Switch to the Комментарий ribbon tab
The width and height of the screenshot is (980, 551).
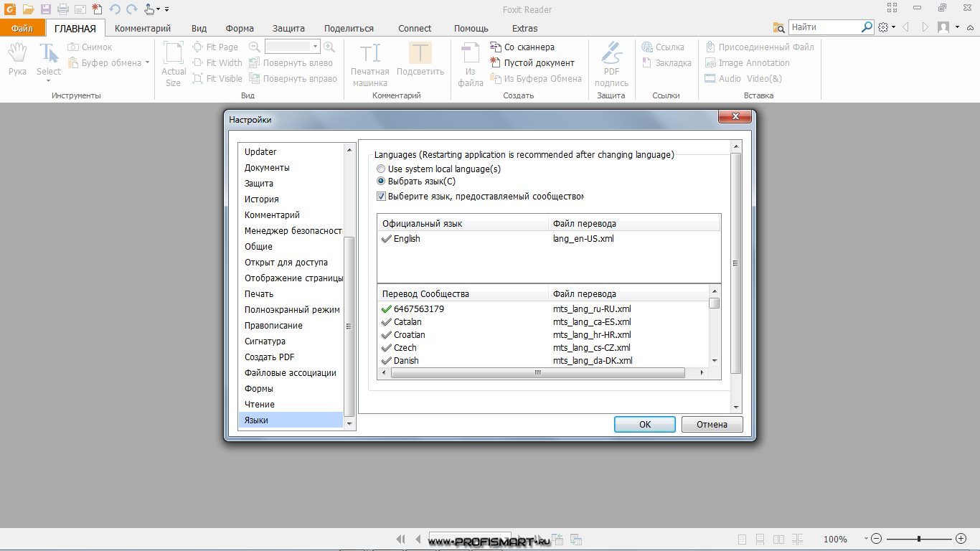tap(143, 28)
